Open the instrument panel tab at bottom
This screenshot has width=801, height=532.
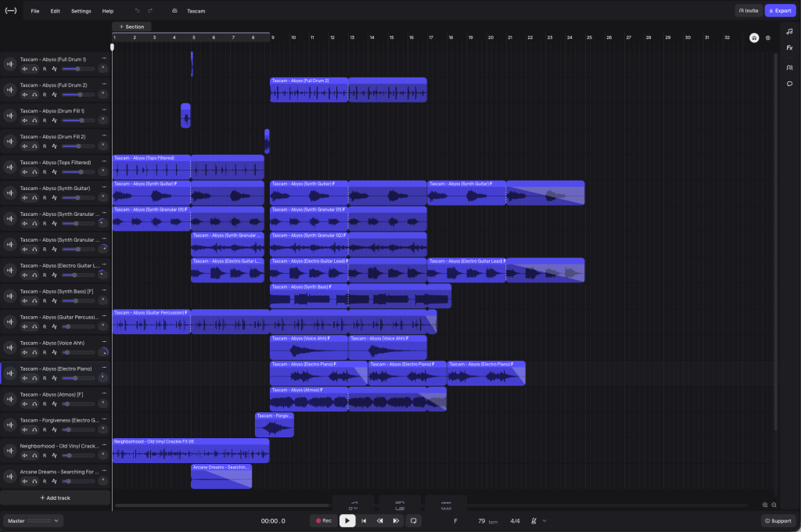coord(353,506)
